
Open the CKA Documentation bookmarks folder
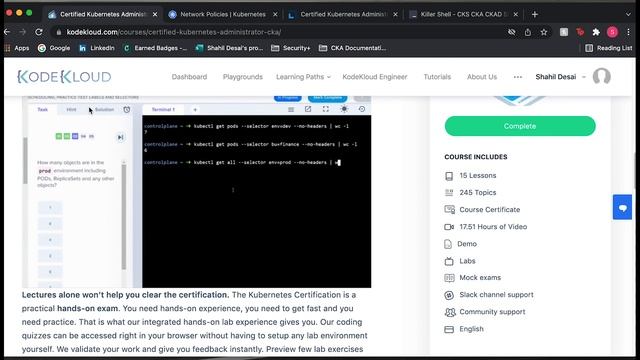(353, 48)
